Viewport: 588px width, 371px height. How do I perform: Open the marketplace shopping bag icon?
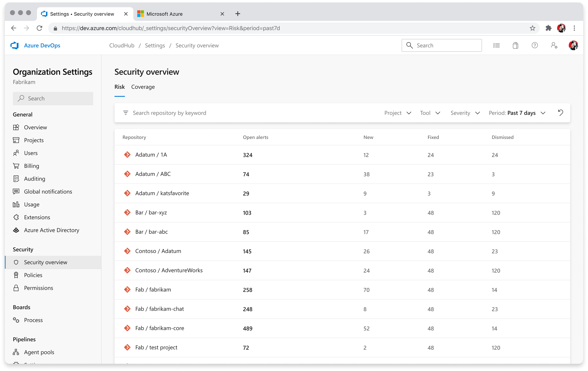[x=515, y=45]
